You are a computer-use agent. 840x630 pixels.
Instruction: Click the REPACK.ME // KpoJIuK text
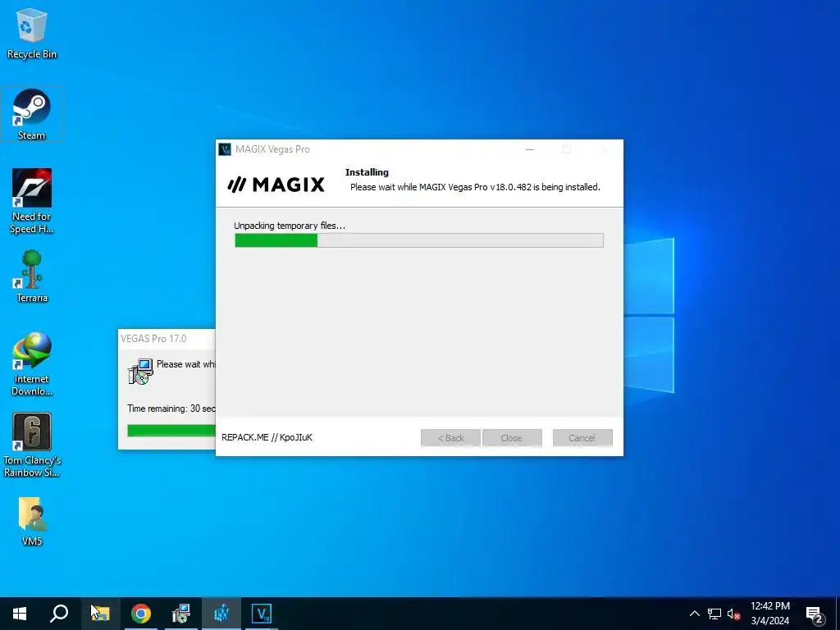(267, 437)
